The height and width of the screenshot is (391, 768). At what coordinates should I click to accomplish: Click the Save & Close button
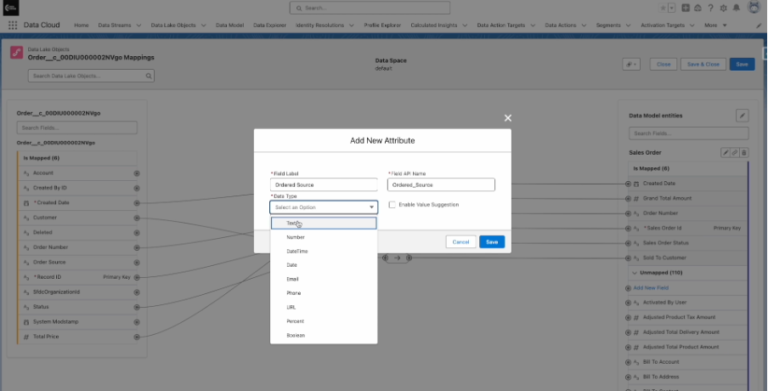703,64
